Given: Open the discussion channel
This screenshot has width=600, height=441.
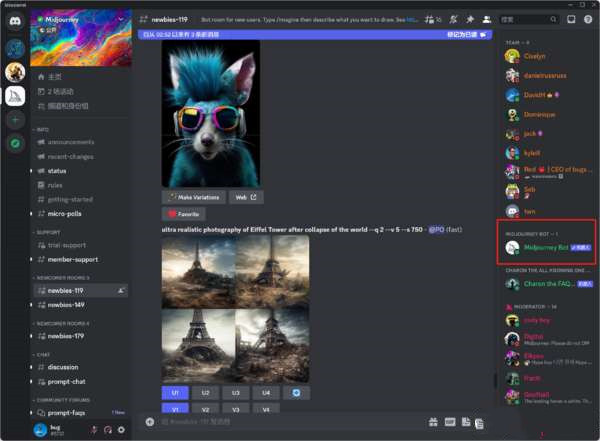Looking at the screenshot, I should [81, 367].
